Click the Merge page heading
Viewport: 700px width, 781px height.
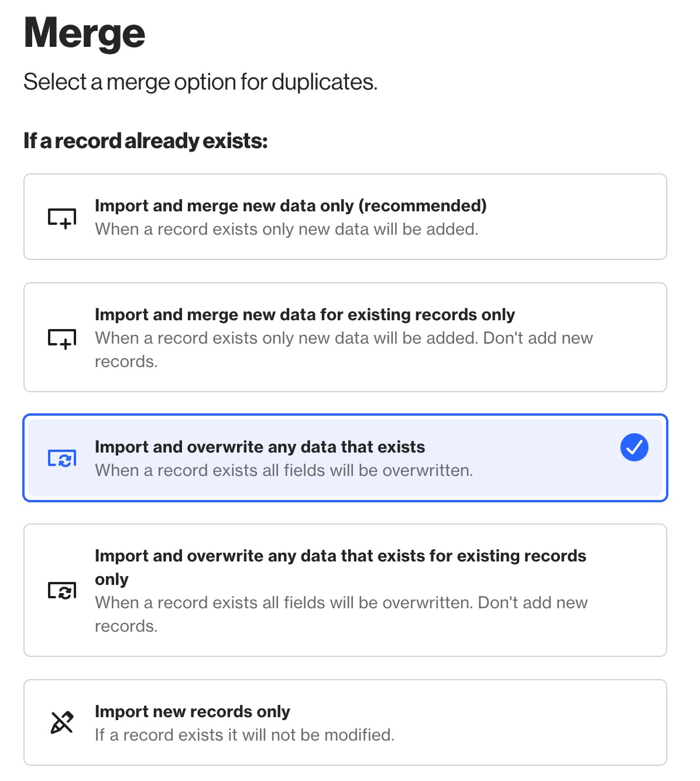(x=84, y=33)
